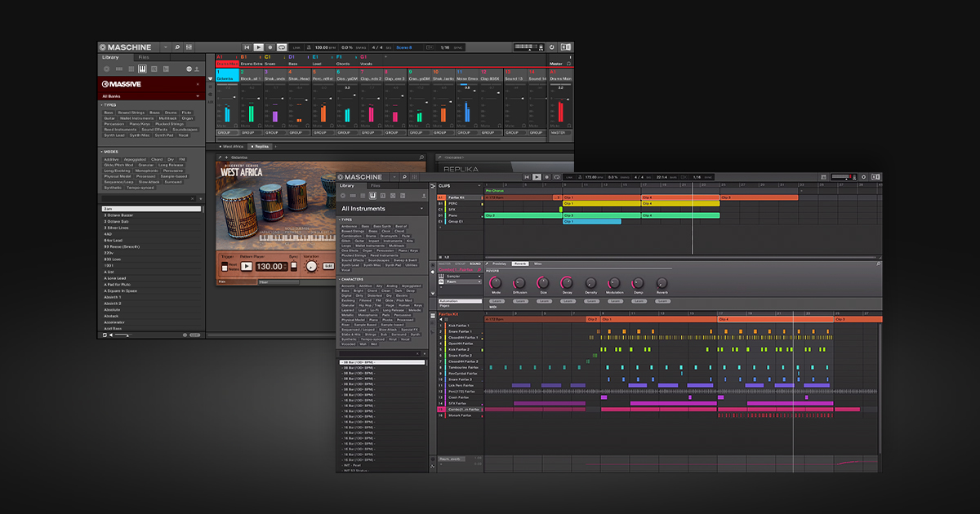Select the Replika plugin tab
The image size is (980, 514).
(x=261, y=146)
